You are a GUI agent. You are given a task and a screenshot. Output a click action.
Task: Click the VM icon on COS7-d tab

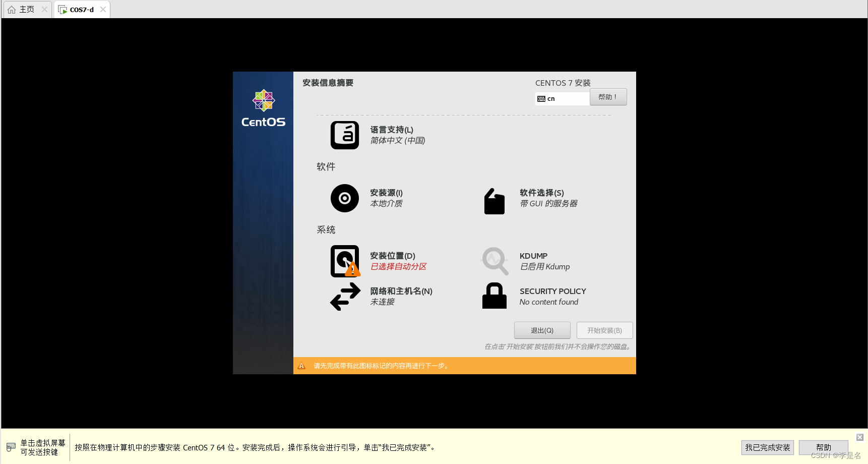[63, 10]
